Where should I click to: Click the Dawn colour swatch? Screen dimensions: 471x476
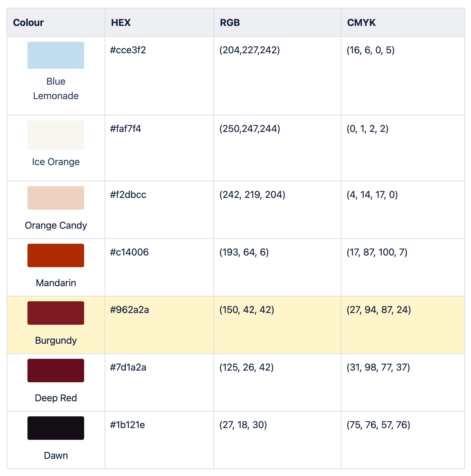pos(56,428)
